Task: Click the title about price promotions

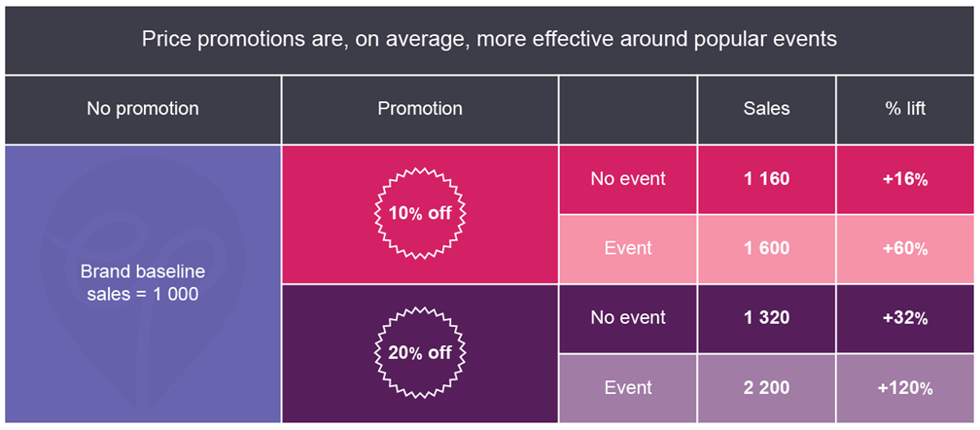Action: [x=489, y=40]
